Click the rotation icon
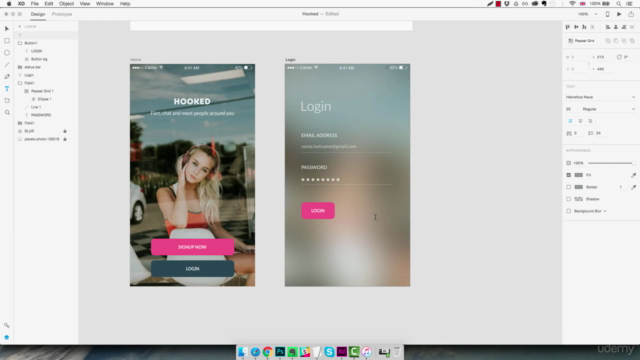Image resolution: width=640 pixels, height=360 pixels. coord(619,57)
